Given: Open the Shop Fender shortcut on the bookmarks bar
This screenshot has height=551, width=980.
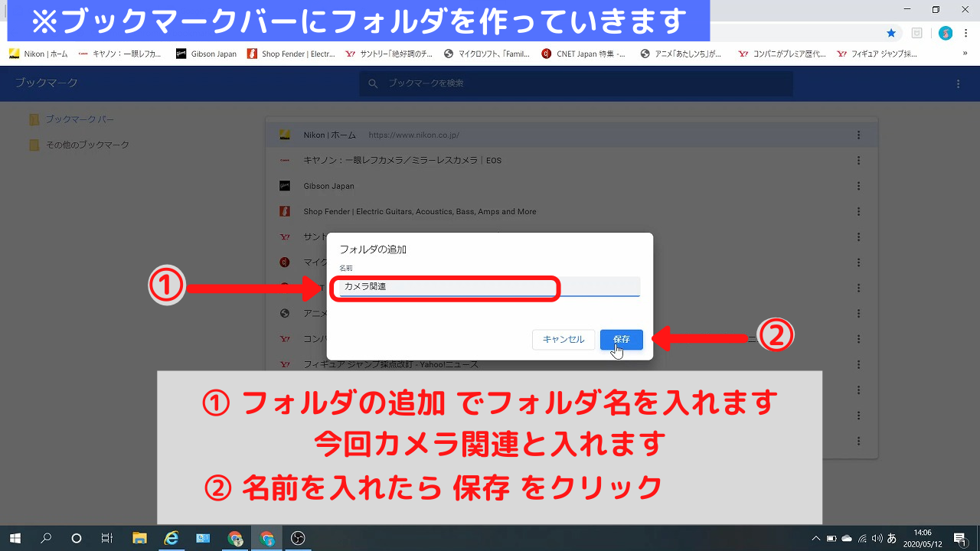Looking at the screenshot, I should pos(291,54).
